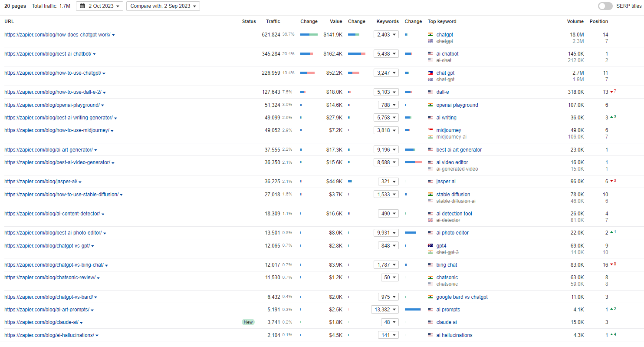The width and height of the screenshot is (644, 347).
Task: Click the US flag beside ai chatbot
Action: click(x=430, y=54)
